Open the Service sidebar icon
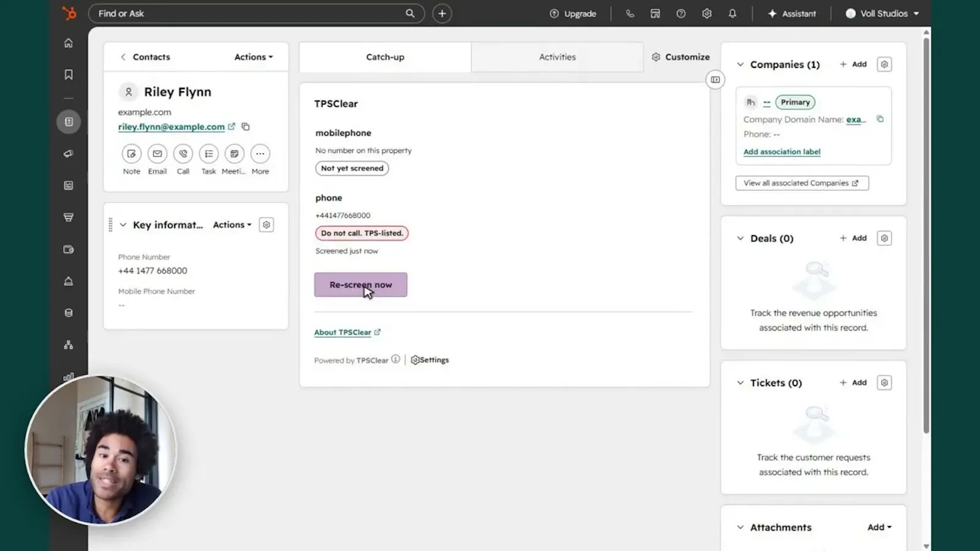The image size is (980, 551). (x=69, y=281)
